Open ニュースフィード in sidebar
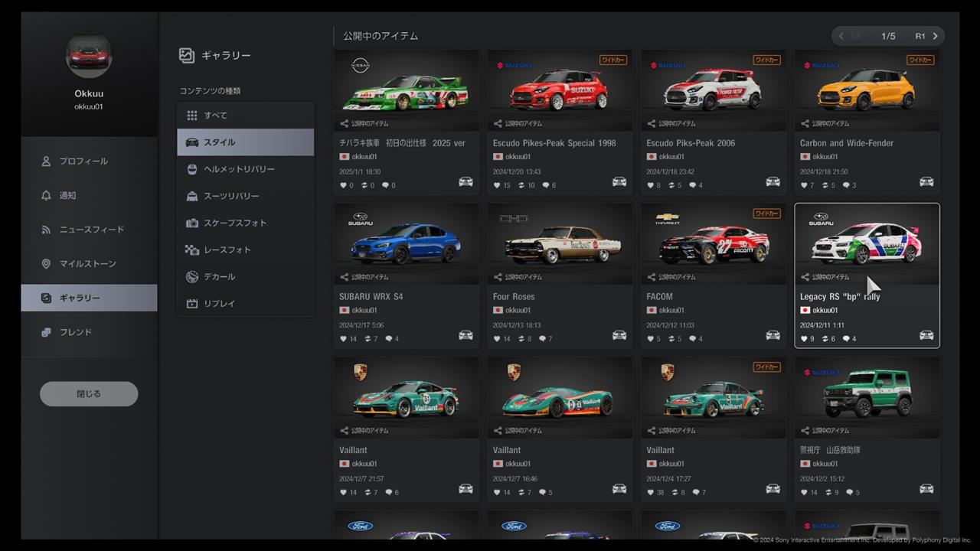The width and height of the screenshot is (980, 551). pyautogui.click(x=89, y=230)
